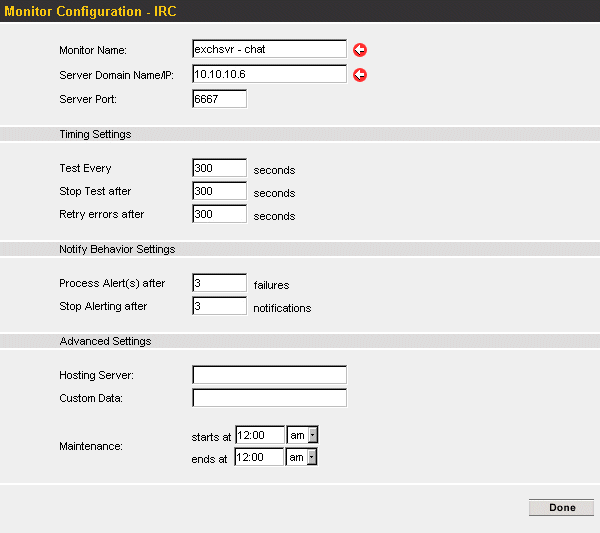Select the Stop Test after seconds field
The height and width of the screenshot is (533, 600).
pyautogui.click(x=220, y=191)
